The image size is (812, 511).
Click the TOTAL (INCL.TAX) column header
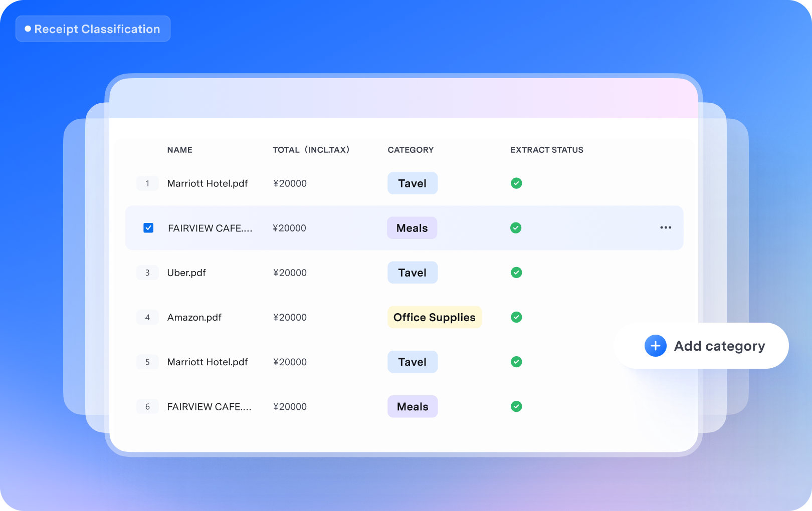[311, 150]
